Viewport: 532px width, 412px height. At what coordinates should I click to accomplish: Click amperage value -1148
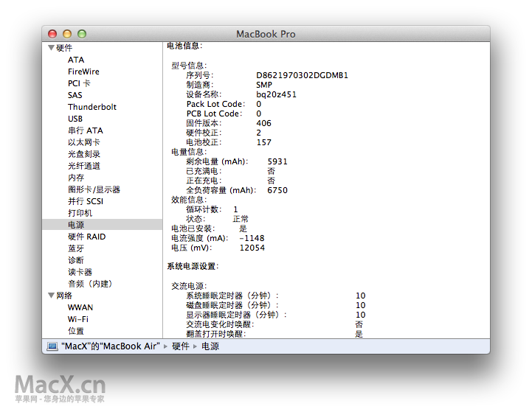pos(252,239)
